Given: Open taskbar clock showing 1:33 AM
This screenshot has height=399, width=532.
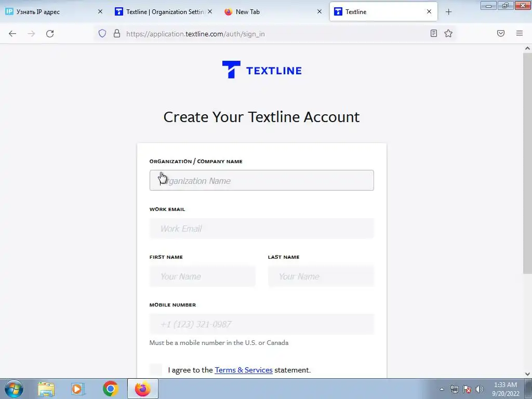Looking at the screenshot, I should pyautogui.click(x=506, y=389).
